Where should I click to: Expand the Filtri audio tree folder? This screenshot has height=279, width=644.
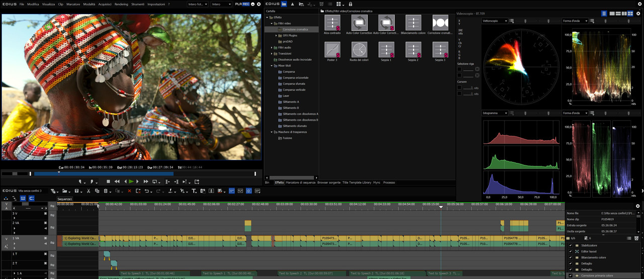[272, 48]
